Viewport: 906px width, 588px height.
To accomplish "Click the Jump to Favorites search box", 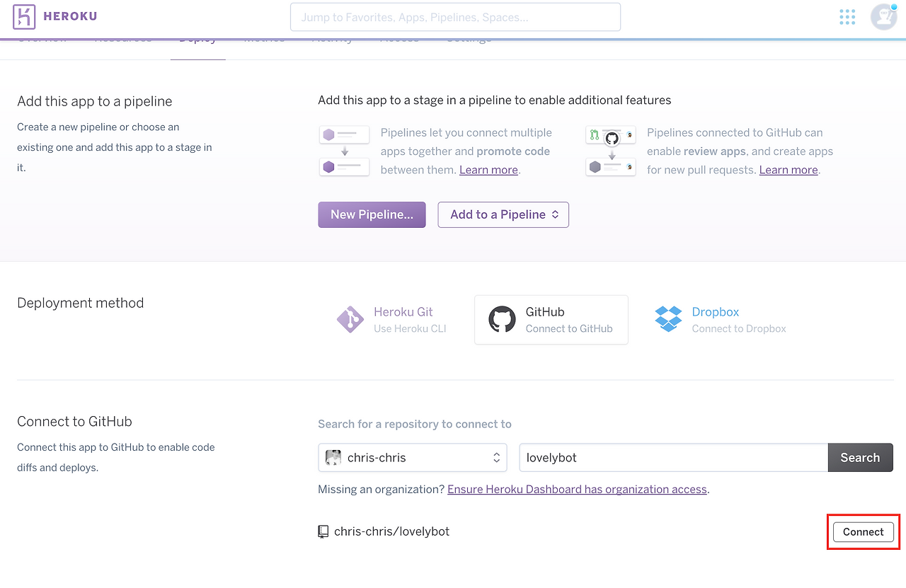I will pos(455,17).
